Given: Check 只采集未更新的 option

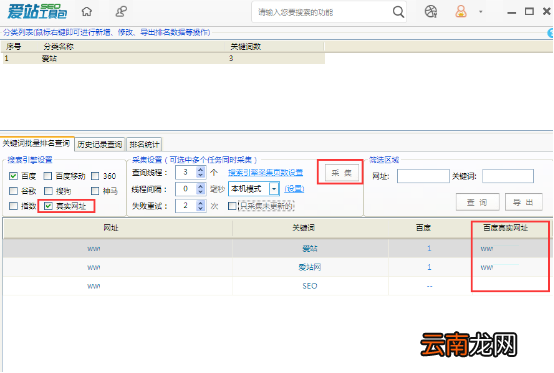Looking at the screenshot, I should click(232, 206).
